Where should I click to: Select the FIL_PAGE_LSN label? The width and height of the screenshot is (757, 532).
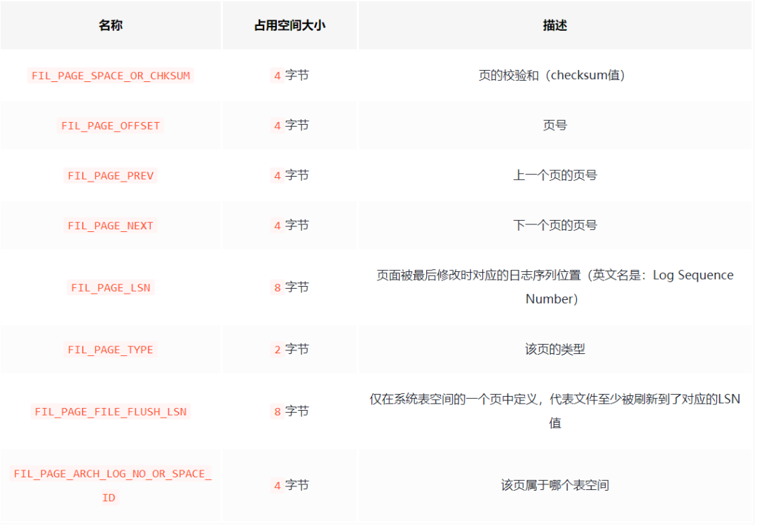pos(110,287)
